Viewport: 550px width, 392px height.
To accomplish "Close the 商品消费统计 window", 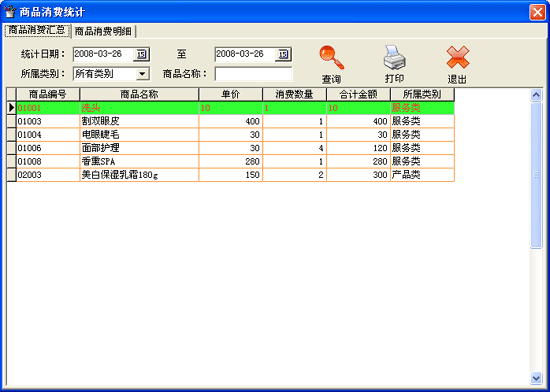I will [x=537, y=12].
